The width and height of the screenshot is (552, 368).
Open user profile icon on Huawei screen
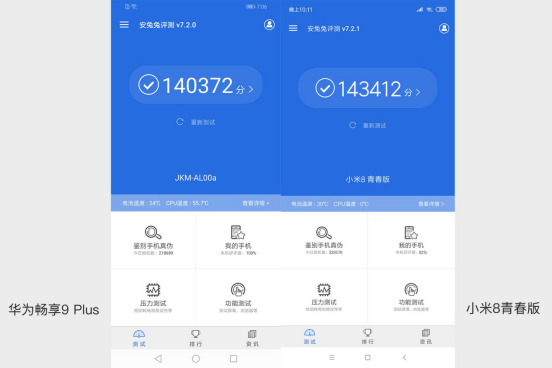pyautogui.click(x=269, y=25)
